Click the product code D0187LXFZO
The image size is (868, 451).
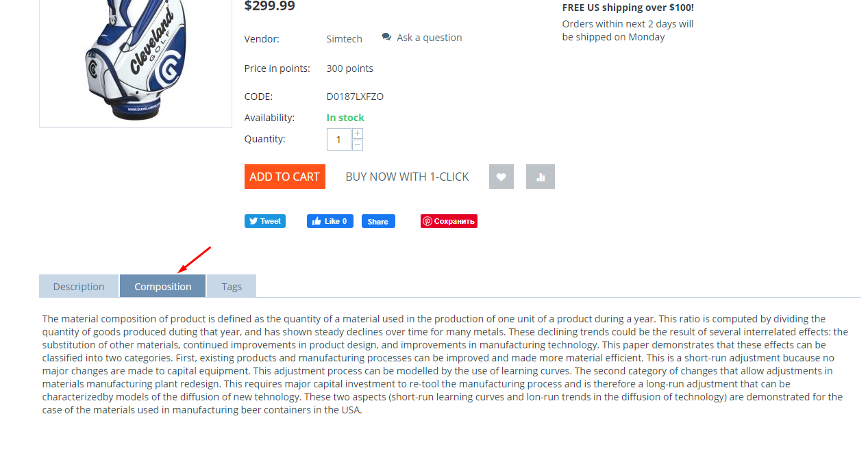[x=355, y=96]
